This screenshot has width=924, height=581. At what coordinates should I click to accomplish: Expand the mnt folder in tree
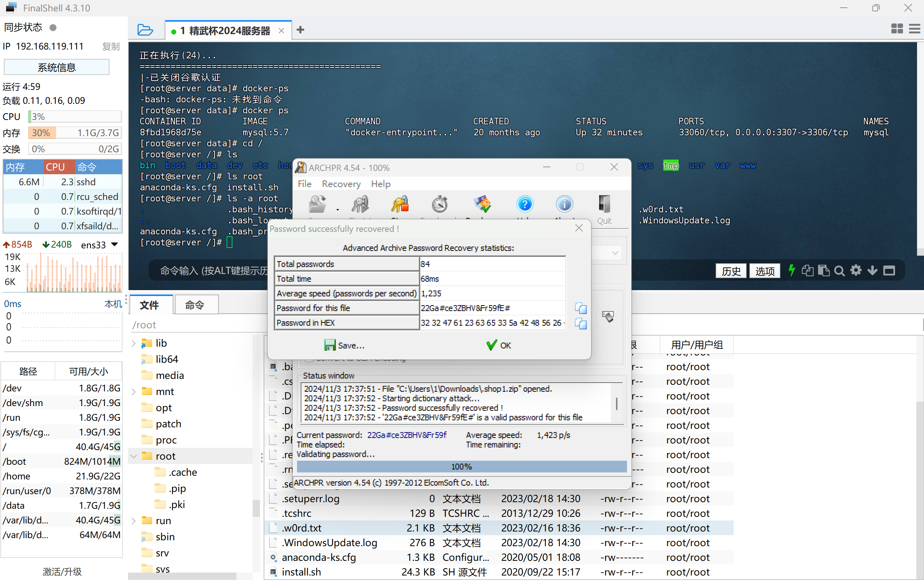point(133,392)
